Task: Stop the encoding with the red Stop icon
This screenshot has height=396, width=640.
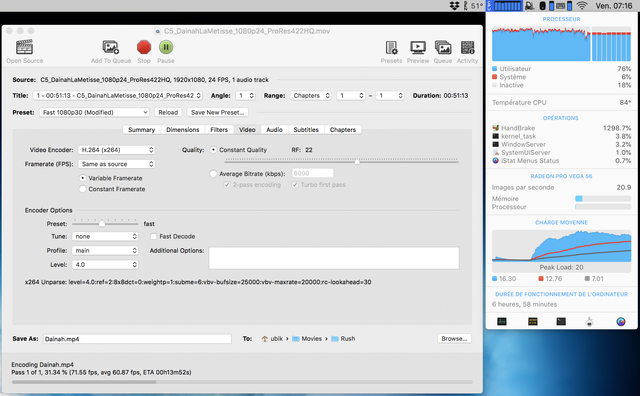Action: pos(144,47)
